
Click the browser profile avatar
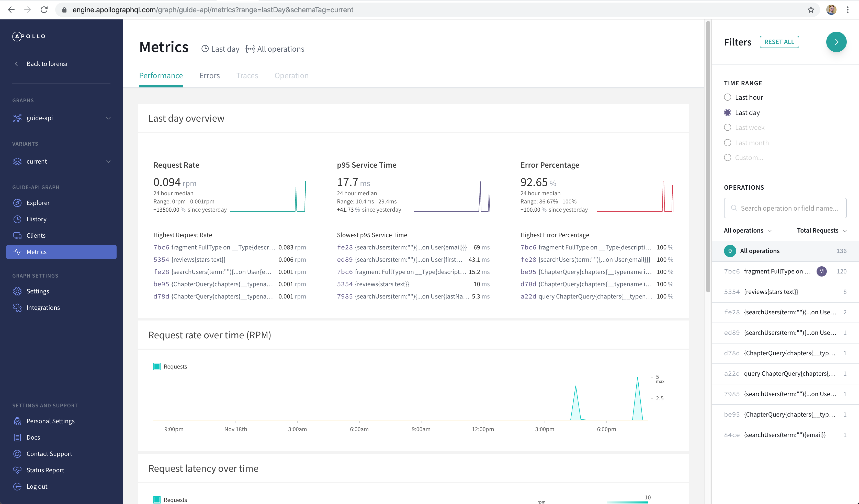[x=831, y=10]
